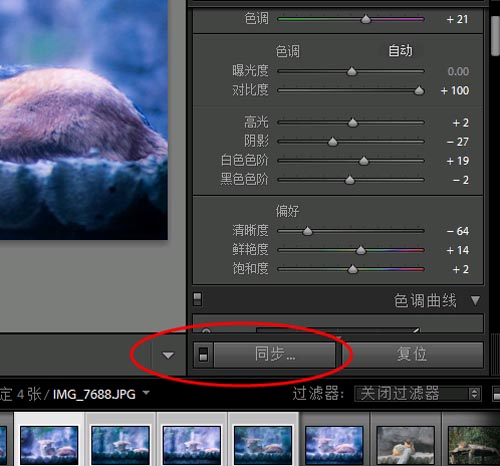Select the gray squirrel filmstrip thumbnail
500x466 pixels.
(405, 445)
